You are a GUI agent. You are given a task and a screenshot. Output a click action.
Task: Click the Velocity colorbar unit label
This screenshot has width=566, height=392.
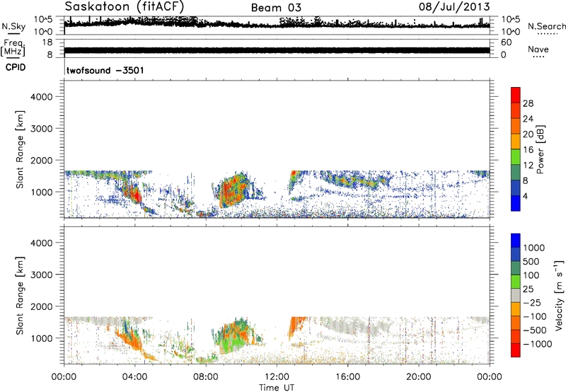559,295
